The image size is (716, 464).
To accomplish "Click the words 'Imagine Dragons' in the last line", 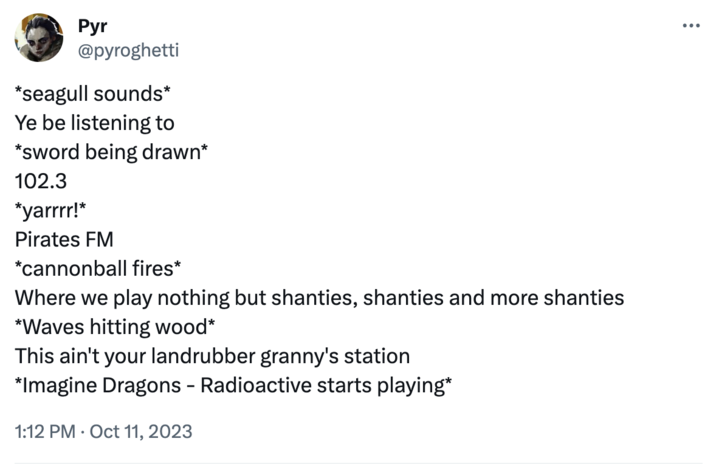I will pyautogui.click(x=102, y=386).
